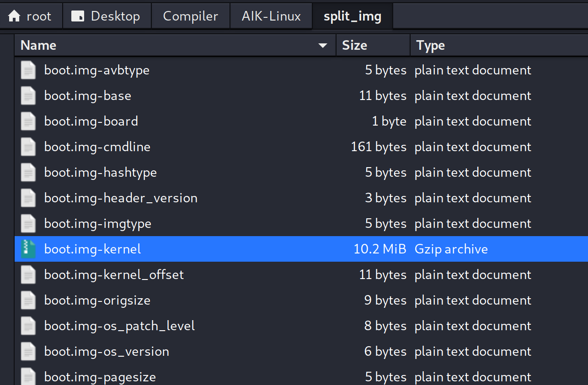Viewport: 588px width, 385px height.
Task: Select the file named boot.img-origsize
Action: [97, 301]
